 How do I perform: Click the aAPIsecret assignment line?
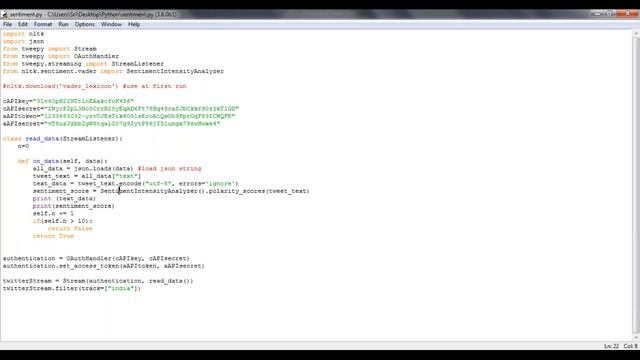[111, 124]
